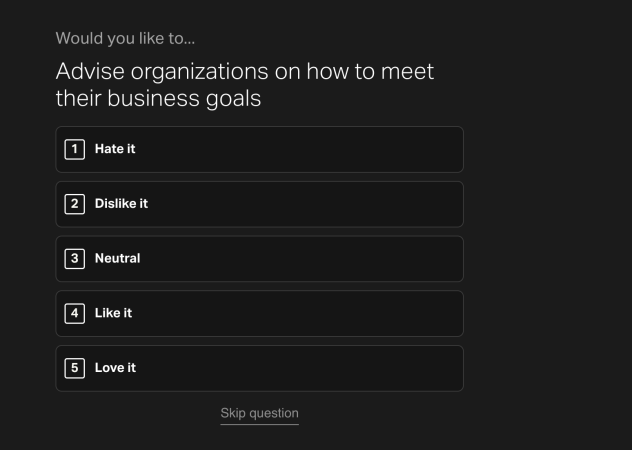Click the number 1 key badge
This screenshot has width=632, height=450.
click(x=74, y=149)
